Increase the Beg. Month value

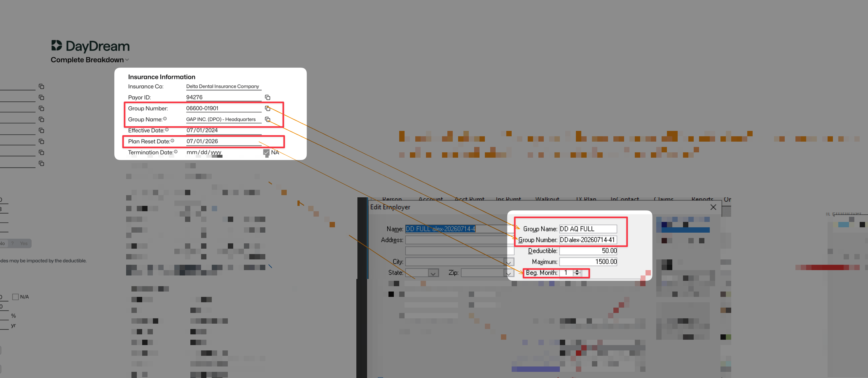point(577,271)
